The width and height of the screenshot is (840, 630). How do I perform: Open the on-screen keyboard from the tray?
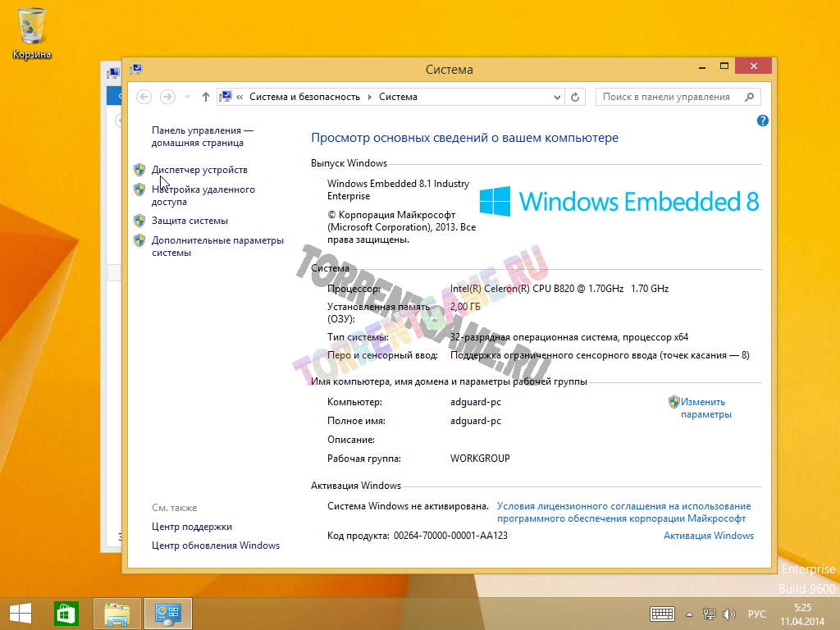coord(662,614)
